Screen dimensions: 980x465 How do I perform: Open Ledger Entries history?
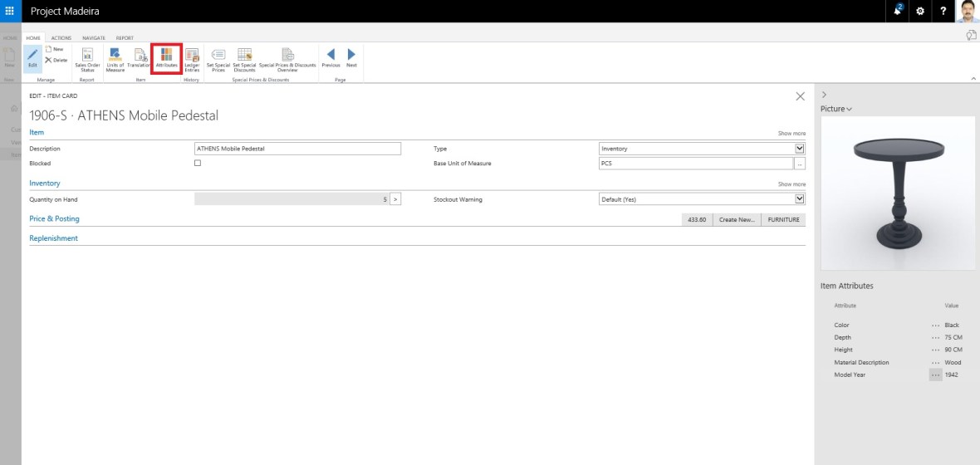[192, 58]
